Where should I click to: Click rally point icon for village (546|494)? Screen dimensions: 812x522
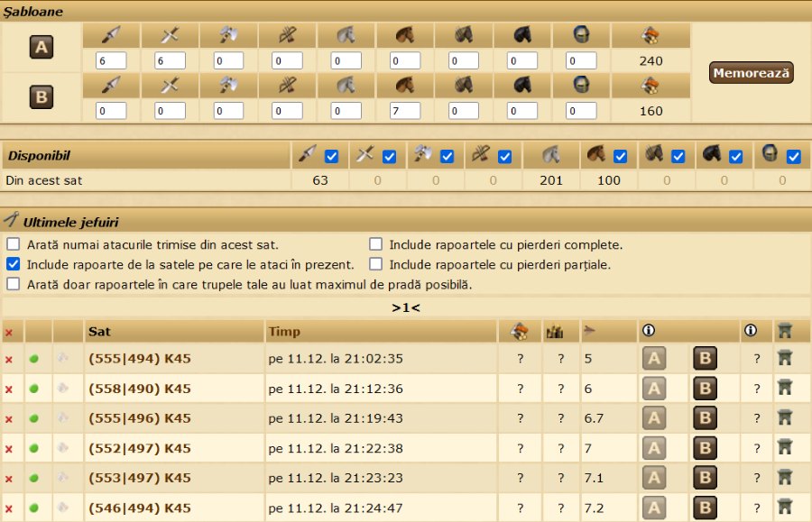(785, 508)
